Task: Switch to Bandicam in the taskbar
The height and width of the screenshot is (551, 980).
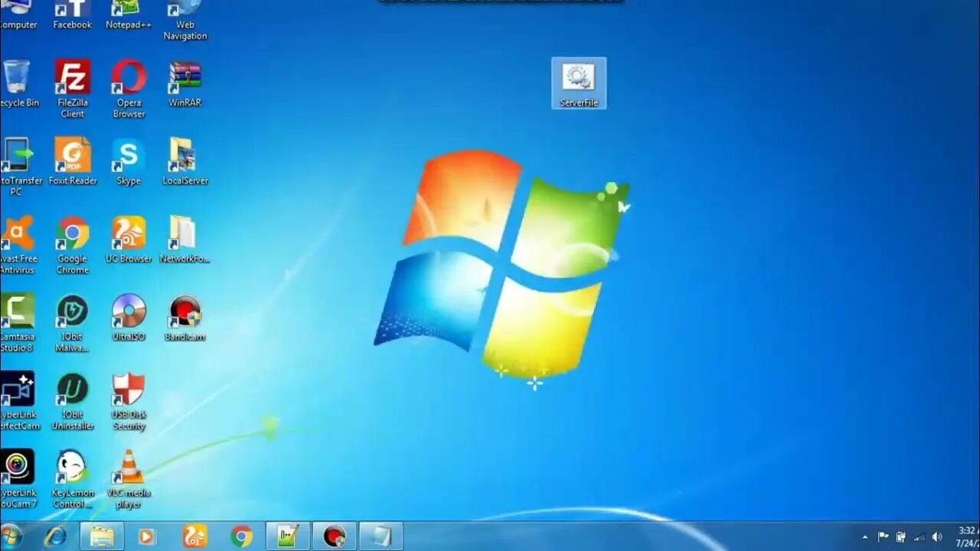Action: tap(335, 536)
